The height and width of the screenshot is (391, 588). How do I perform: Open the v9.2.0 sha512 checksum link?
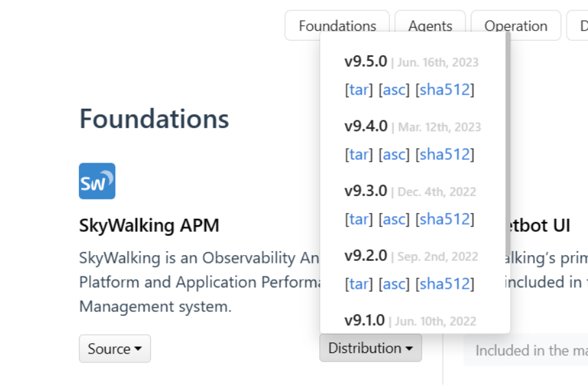[444, 284]
